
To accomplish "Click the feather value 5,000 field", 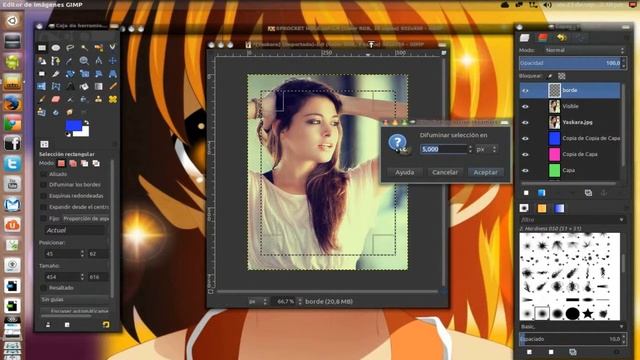I will [443, 149].
